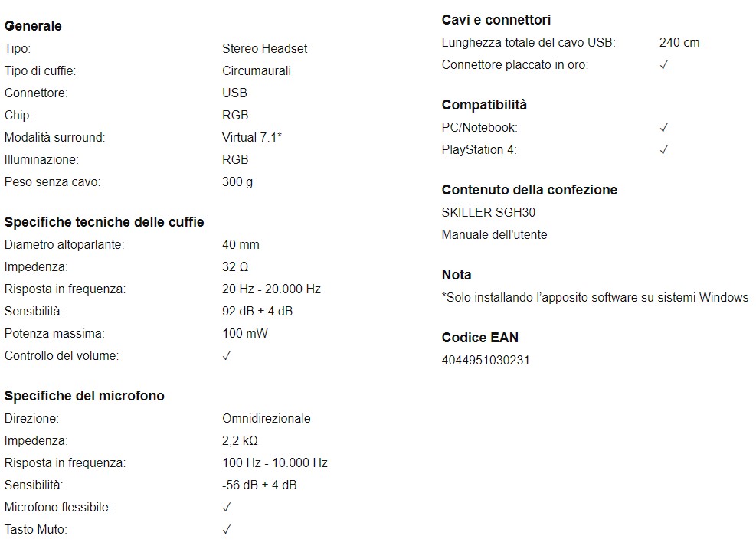Click the EAN code 4044951030231

486,360
